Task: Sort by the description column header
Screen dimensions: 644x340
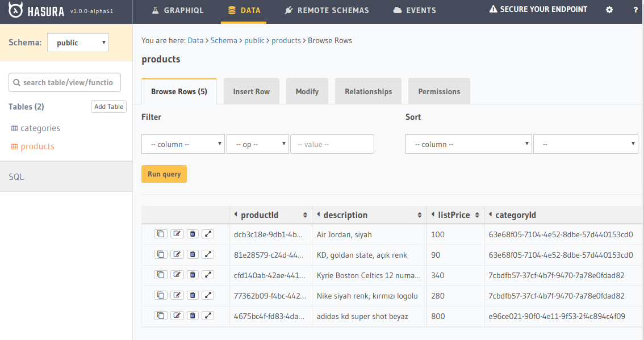Action: click(x=345, y=215)
